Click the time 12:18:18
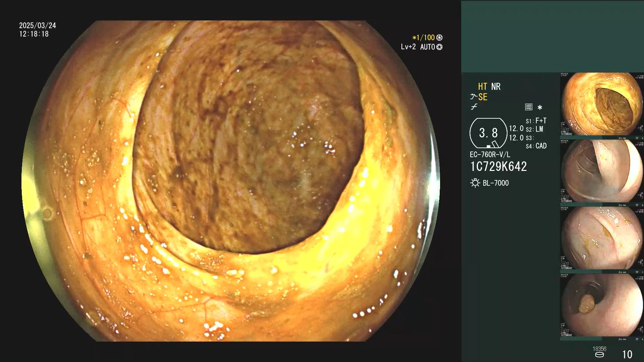 click(34, 34)
